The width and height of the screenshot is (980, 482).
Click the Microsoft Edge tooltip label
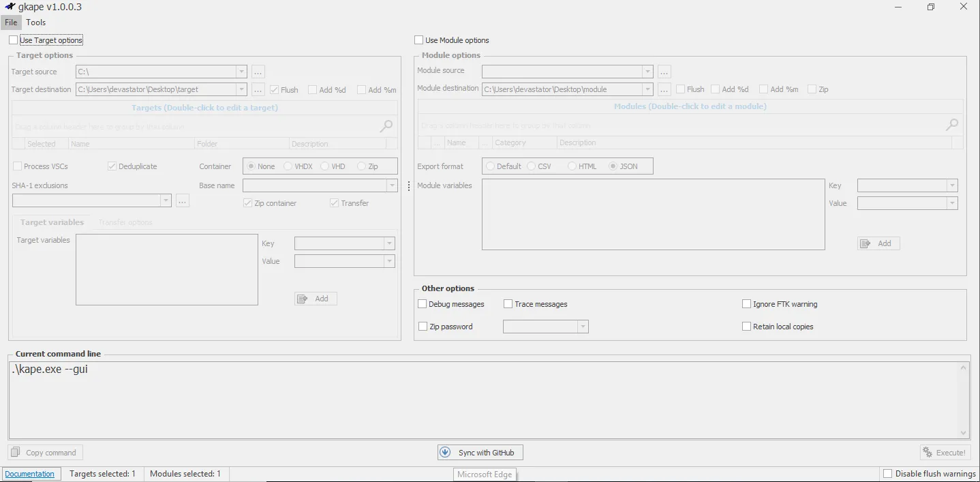click(x=485, y=475)
